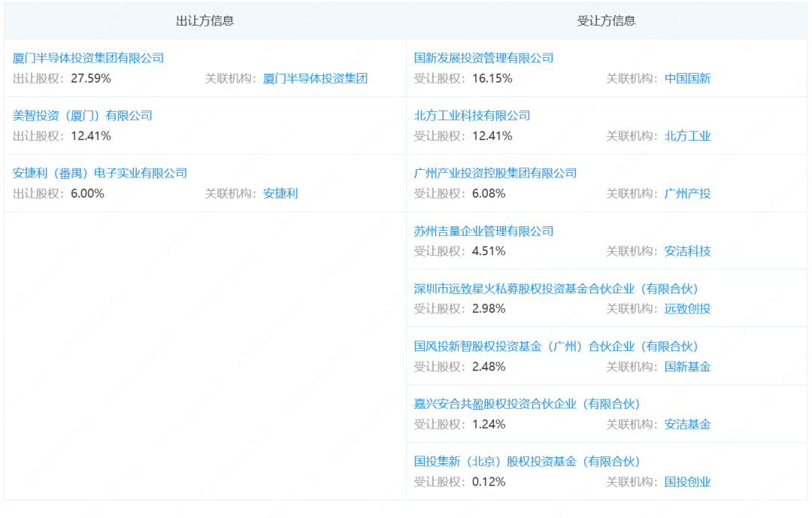Select transferee share value 16.15%

[492, 78]
